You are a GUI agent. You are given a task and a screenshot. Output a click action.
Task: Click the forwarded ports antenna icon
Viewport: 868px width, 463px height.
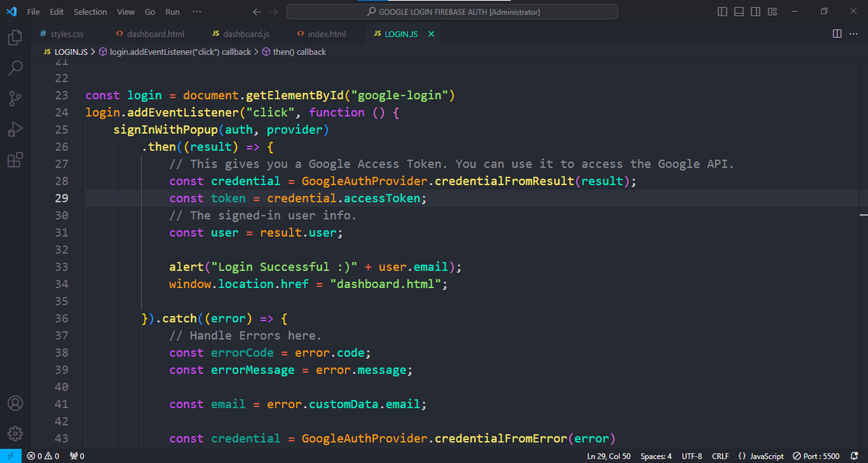click(x=77, y=456)
